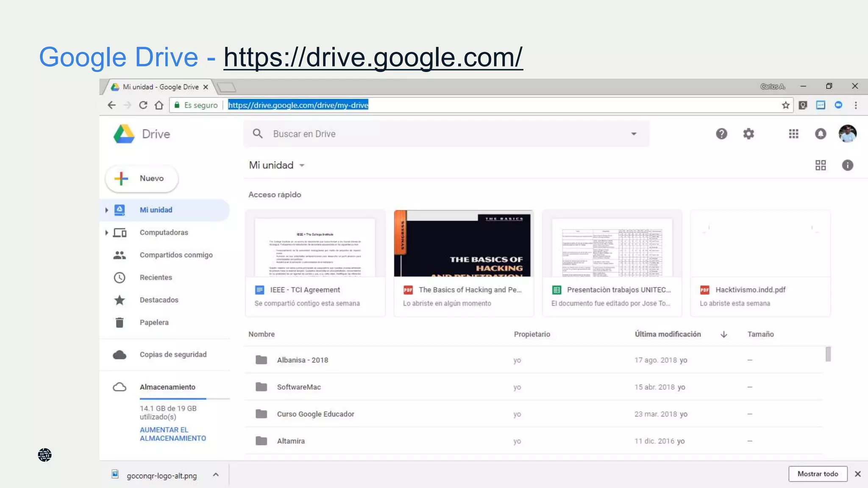
Task: Sort by Última modificación header
Action: (x=668, y=334)
